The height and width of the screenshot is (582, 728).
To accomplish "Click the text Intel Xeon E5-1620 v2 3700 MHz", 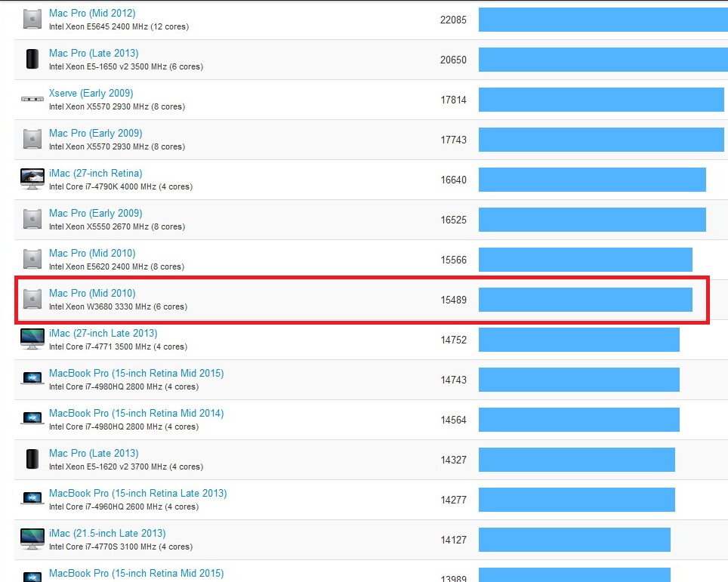I will click(x=108, y=467).
